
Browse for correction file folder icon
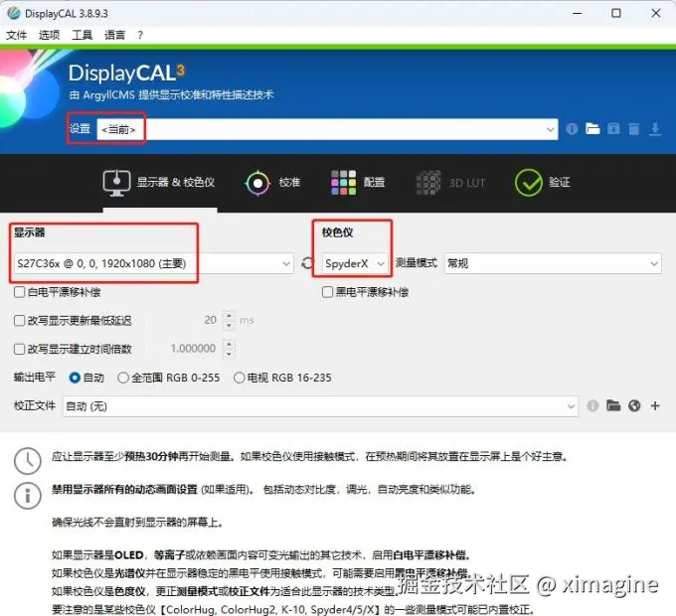pos(613,405)
